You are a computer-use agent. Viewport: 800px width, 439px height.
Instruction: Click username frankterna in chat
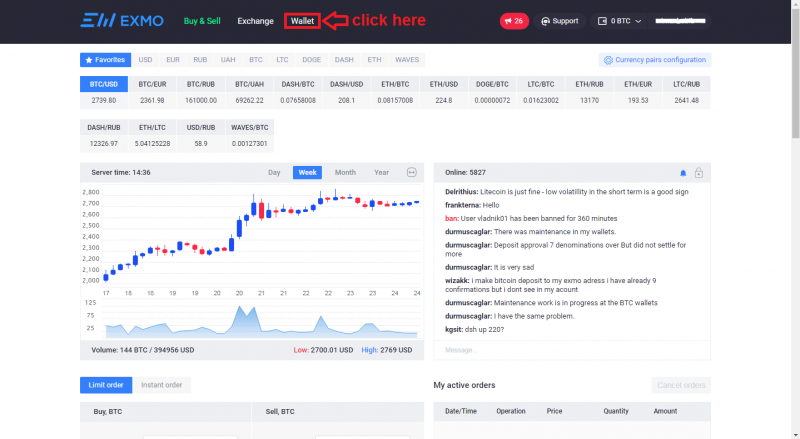(463, 205)
